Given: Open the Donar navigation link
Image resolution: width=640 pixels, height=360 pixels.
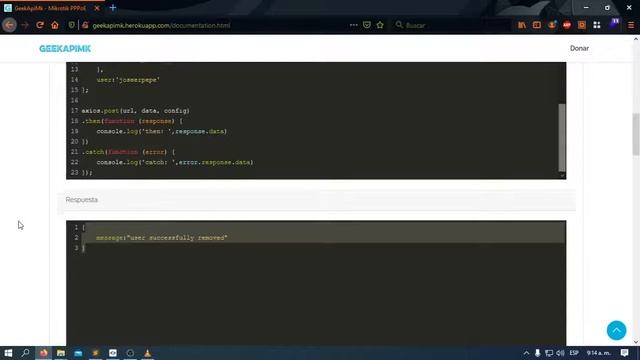Looking at the screenshot, I should pos(579,48).
